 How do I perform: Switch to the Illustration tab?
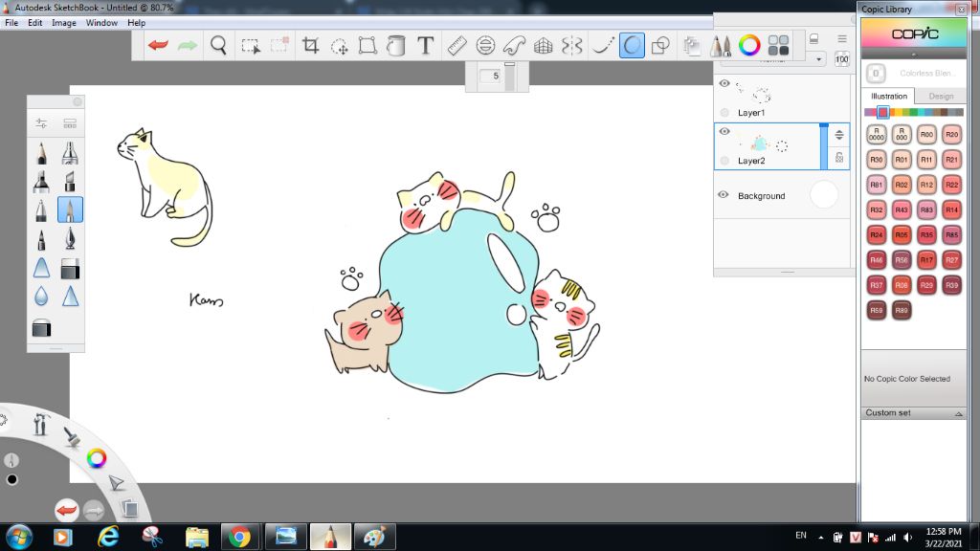(x=889, y=97)
